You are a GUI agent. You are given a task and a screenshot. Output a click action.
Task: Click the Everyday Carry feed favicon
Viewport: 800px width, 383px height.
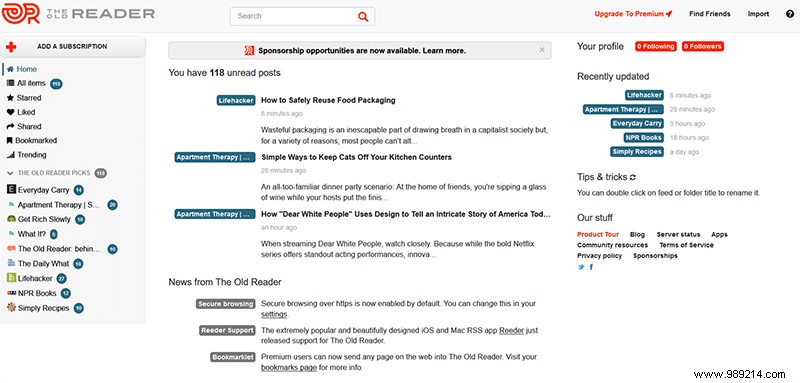click(x=11, y=189)
